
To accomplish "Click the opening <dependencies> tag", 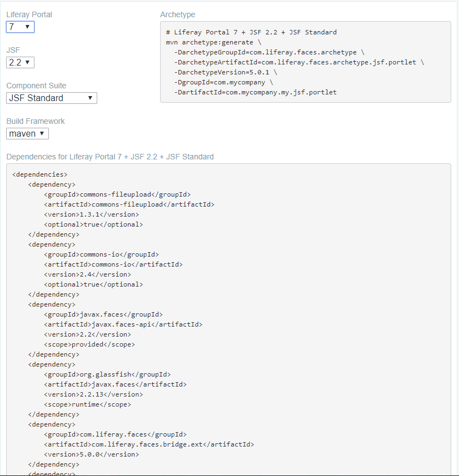I will [x=40, y=174].
